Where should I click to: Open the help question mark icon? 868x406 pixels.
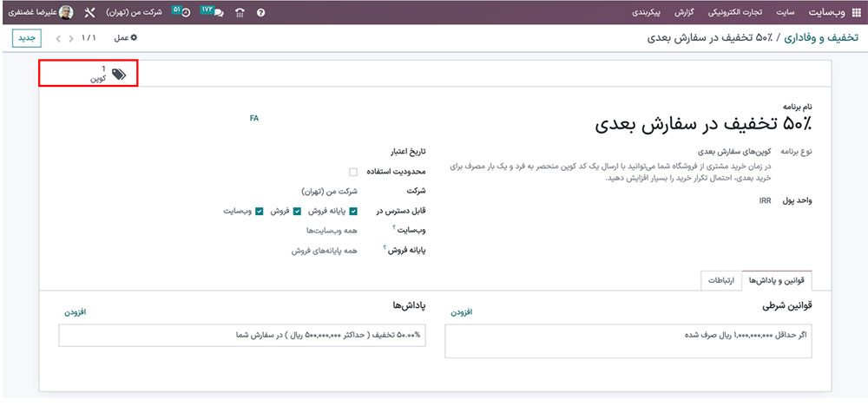[x=261, y=13]
